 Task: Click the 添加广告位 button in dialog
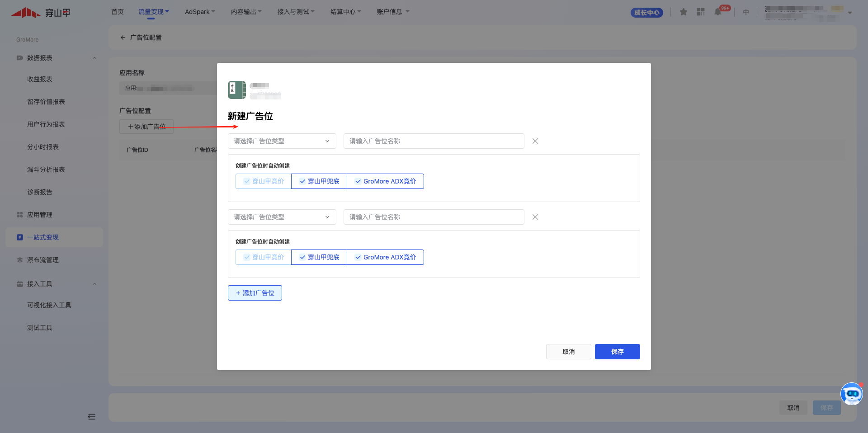(x=255, y=293)
